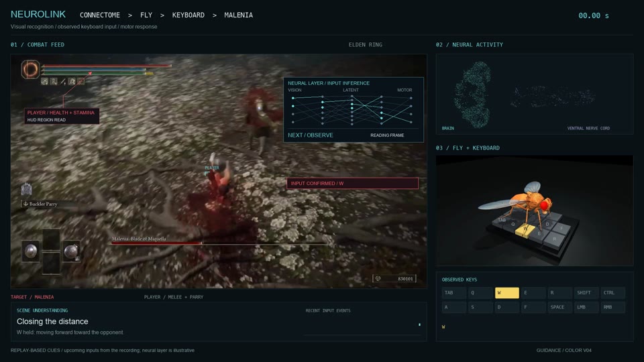
Task: Click the bottom empty equipment slot
Action: click(52, 263)
